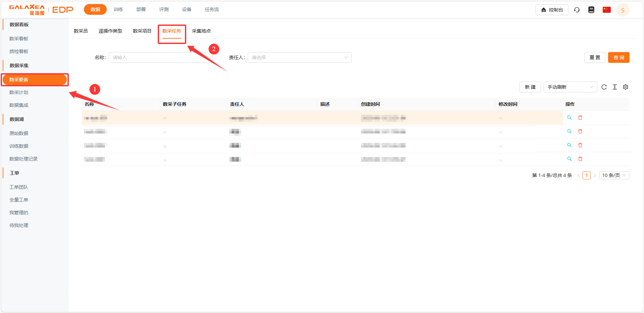Click the refresh icon above the table
The height and width of the screenshot is (313, 644).
pos(604,87)
